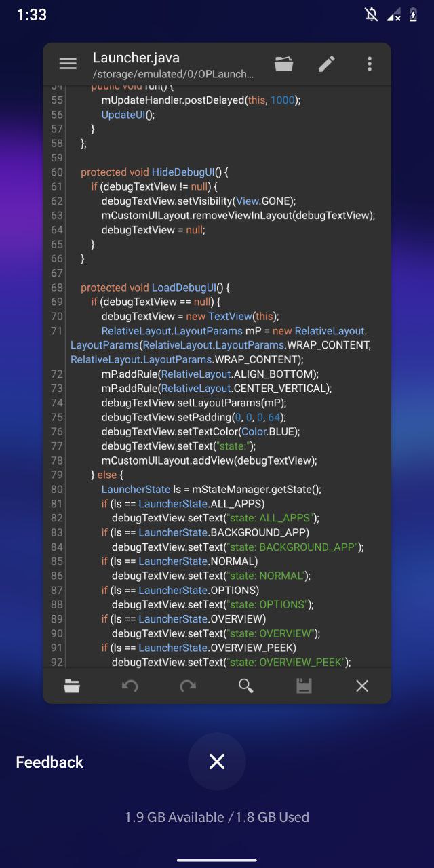This screenshot has height=868, width=434.
Task: Click line number 92
Action: click(56, 662)
